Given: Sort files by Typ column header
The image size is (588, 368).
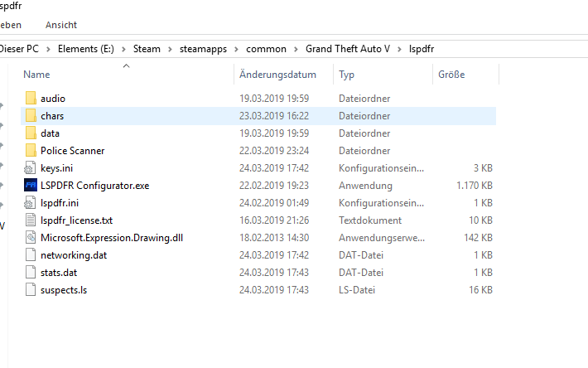Looking at the screenshot, I should click(x=346, y=75).
